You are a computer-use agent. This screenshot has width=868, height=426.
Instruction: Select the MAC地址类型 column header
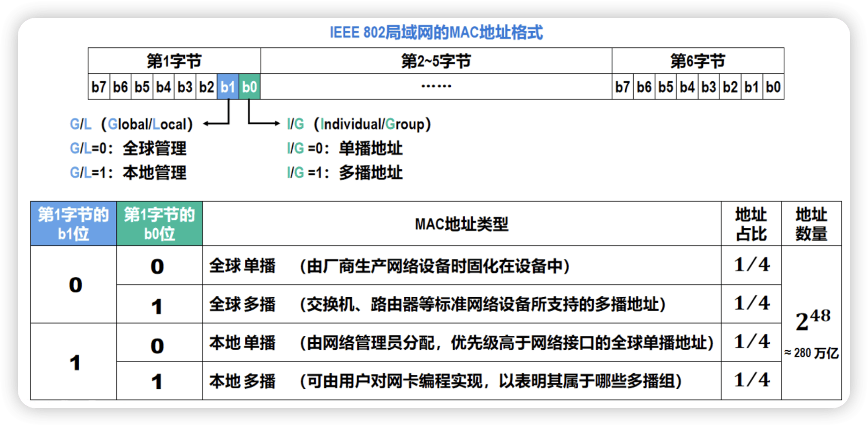[x=461, y=224]
